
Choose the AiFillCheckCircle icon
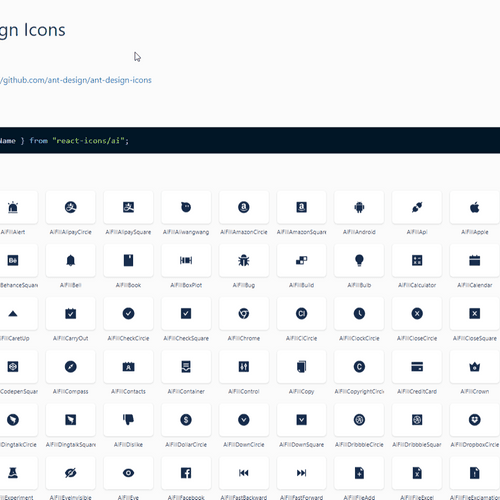pyautogui.click(x=128, y=314)
